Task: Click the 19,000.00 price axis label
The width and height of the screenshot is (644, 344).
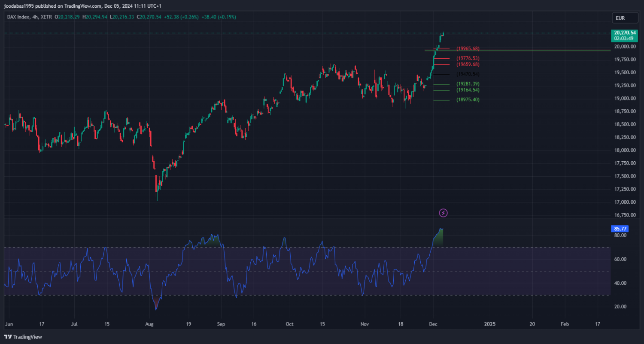Action: point(625,99)
